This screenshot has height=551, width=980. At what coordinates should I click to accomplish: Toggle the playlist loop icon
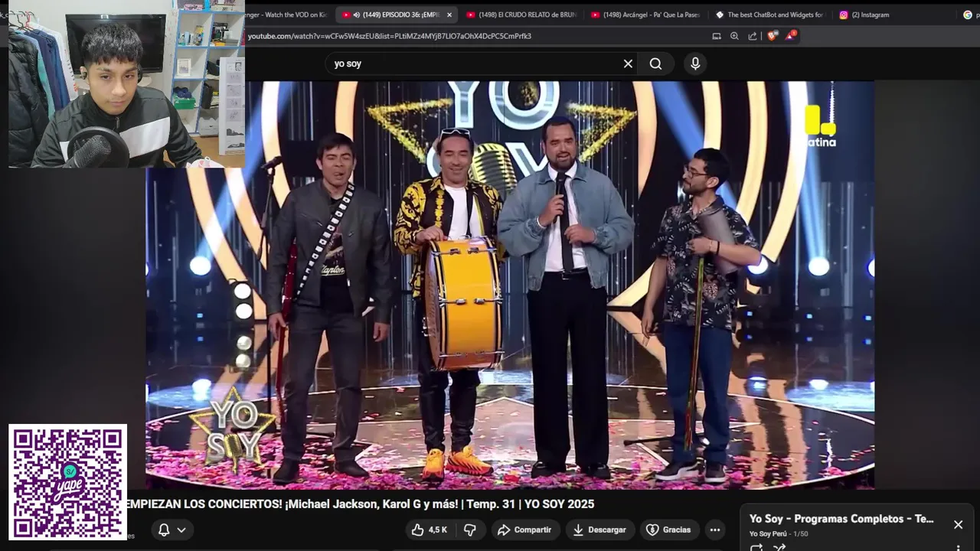coord(756,547)
